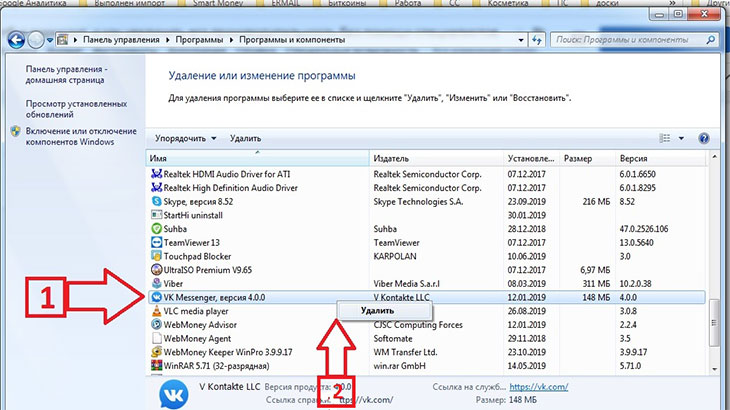Click the Программы breadcrumb segment
The image size is (730, 410).
(199, 40)
